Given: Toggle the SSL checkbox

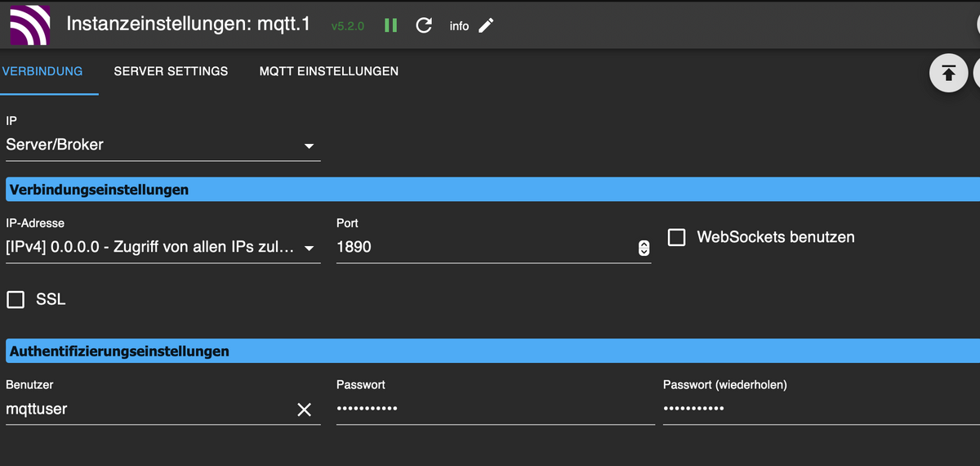Looking at the screenshot, I should tap(16, 299).
